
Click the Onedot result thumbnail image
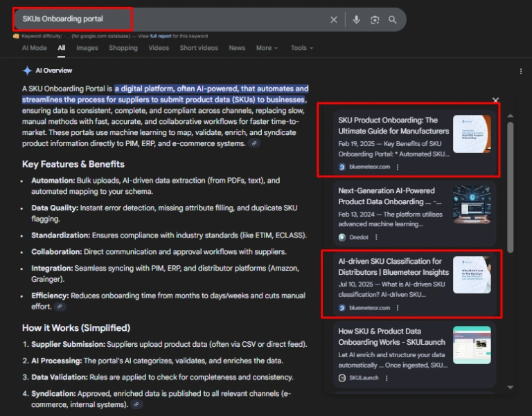click(472, 204)
